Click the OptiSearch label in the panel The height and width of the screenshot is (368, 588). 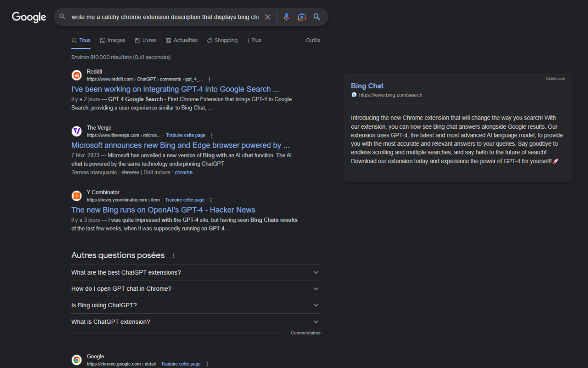(555, 79)
